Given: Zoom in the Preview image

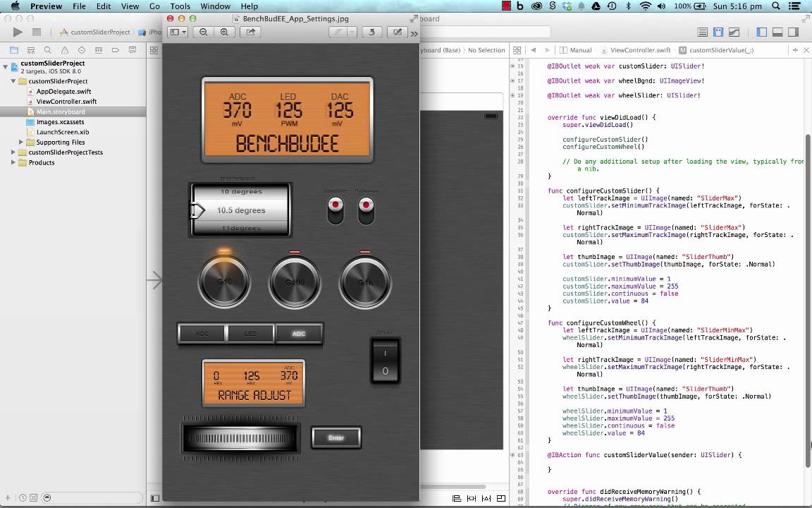Looking at the screenshot, I should (x=224, y=32).
